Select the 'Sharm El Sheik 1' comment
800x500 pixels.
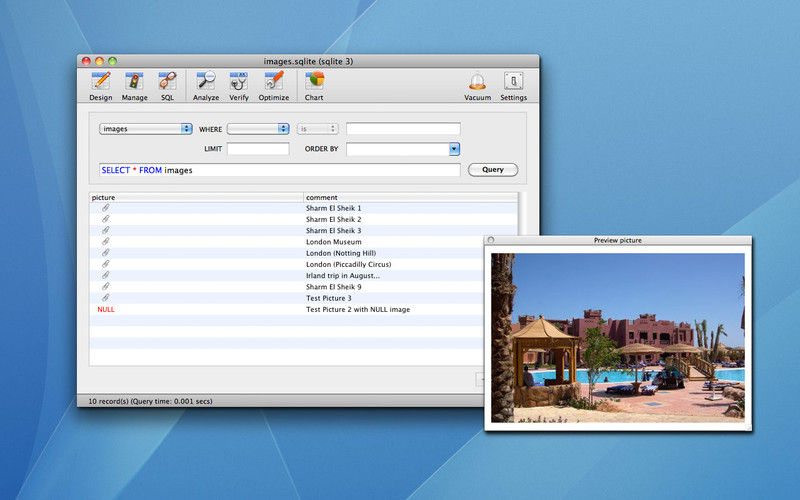click(x=334, y=208)
